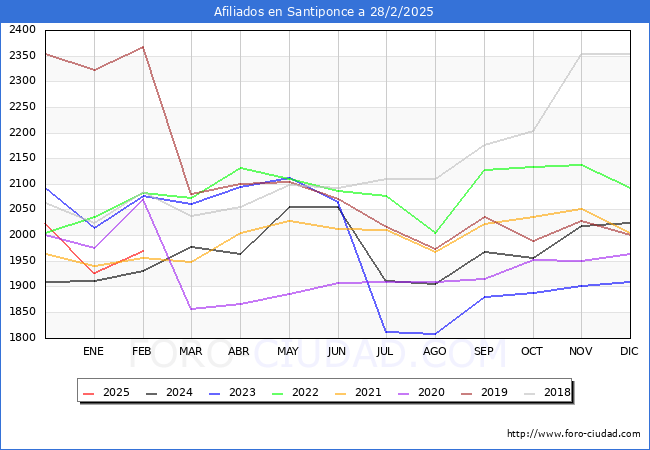Click the 2350 y-axis value
This screenshot has width=650, height=450.
click(x=22, y=55)
